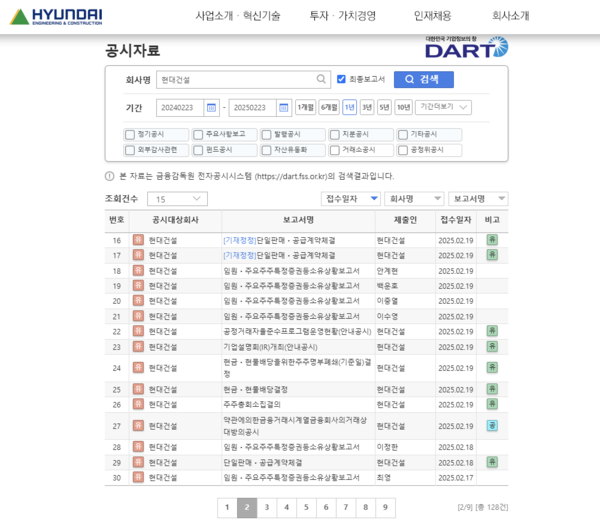Open the 접수일자 sort dropdown

(351, 199)
